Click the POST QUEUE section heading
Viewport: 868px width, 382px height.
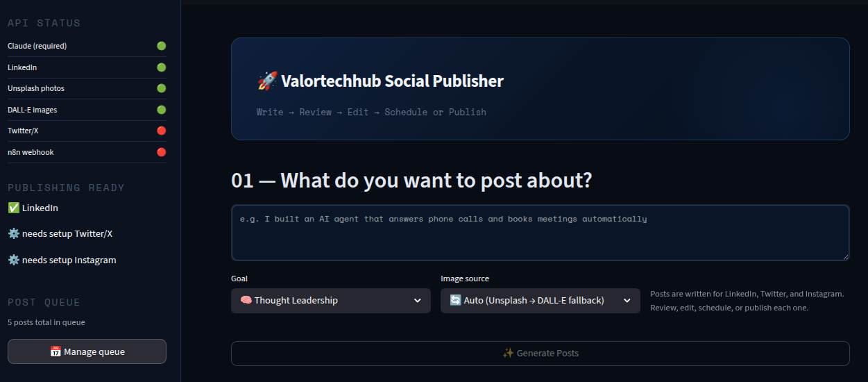coord(44,302)
